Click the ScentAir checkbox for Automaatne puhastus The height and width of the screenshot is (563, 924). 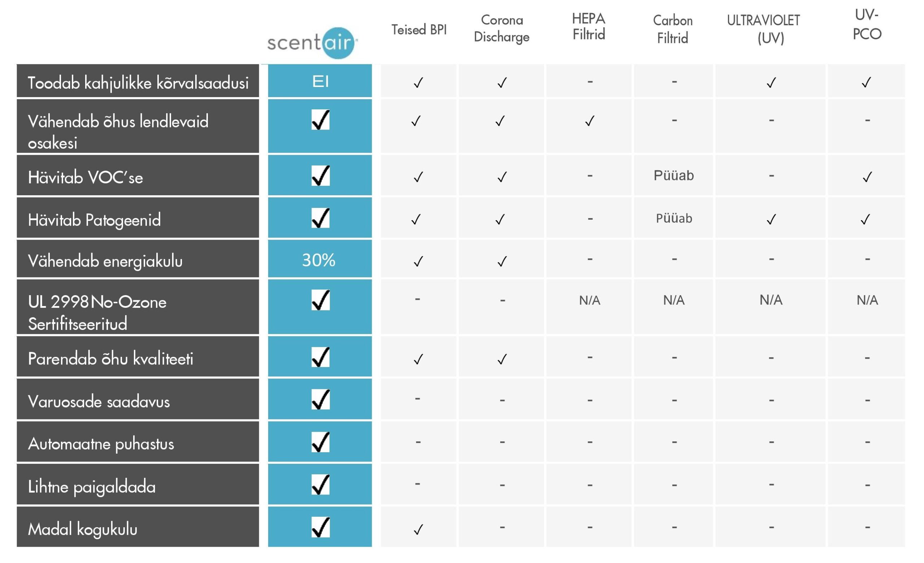pos(321,442)
